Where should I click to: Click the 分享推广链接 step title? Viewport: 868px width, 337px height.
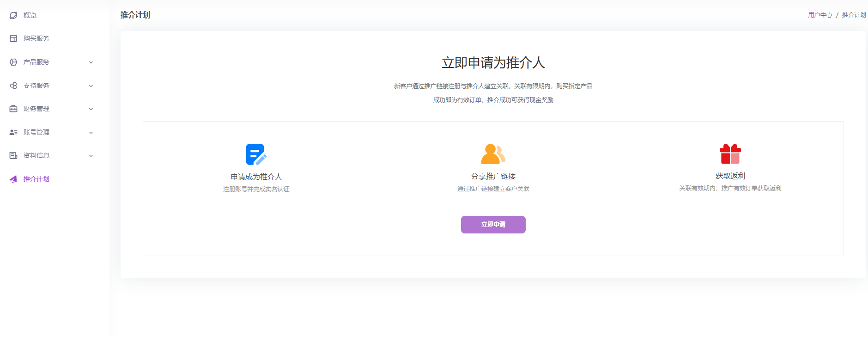(x=493, y=177)
